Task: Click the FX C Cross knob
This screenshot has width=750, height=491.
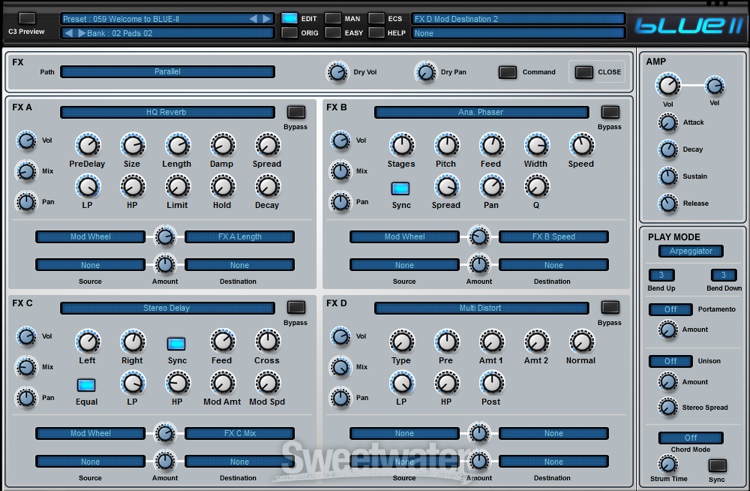Action: click(x=267, y=341)
